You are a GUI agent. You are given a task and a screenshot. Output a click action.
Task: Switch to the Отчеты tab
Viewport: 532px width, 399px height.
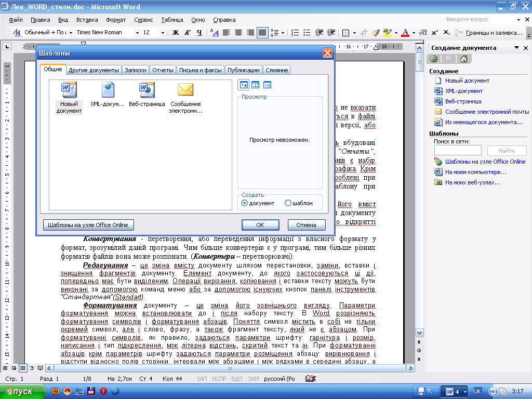pos(163,70)
